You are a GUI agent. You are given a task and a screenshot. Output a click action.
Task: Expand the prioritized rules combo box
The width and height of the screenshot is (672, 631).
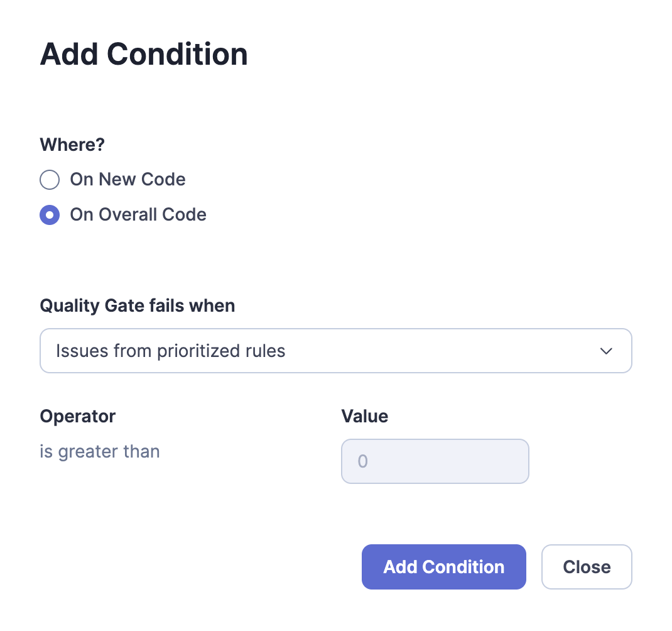point(335,351)
